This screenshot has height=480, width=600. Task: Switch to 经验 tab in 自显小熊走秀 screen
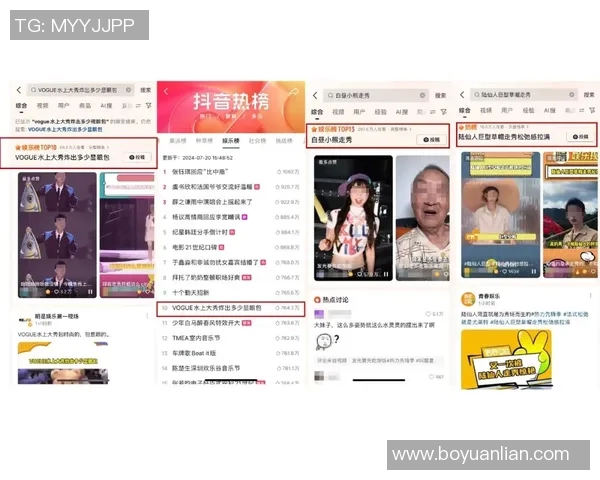pos(380,112)
